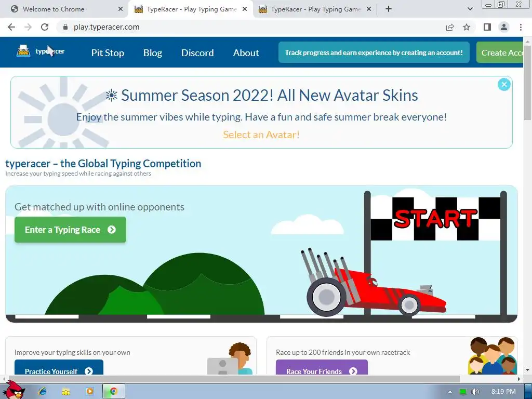Dismiss the Summer Season banner

click(504, 85)
